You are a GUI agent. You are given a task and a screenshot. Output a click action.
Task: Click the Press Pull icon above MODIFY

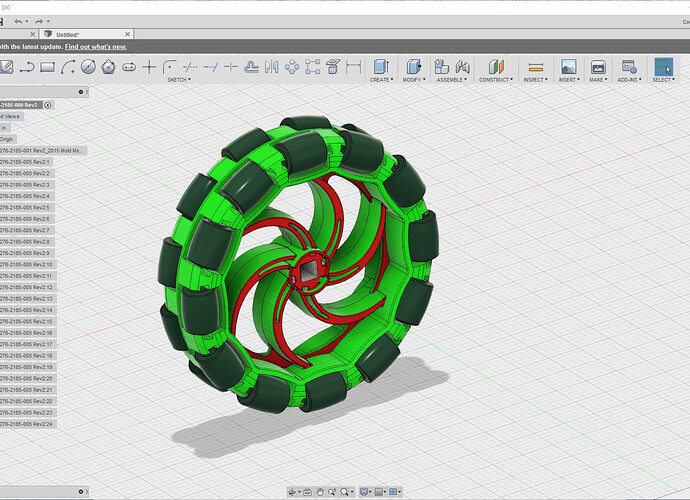click(x=414, y=67)
